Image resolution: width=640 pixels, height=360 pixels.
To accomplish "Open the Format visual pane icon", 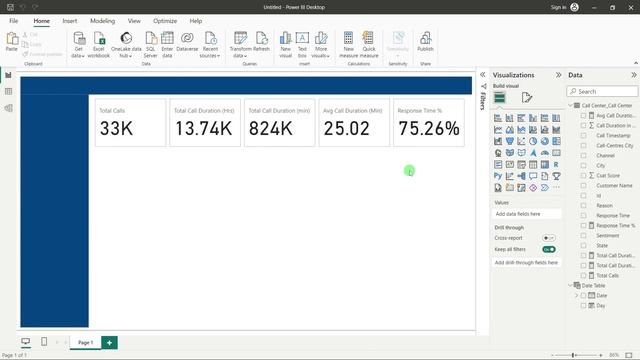I will [x=527, y=98].
